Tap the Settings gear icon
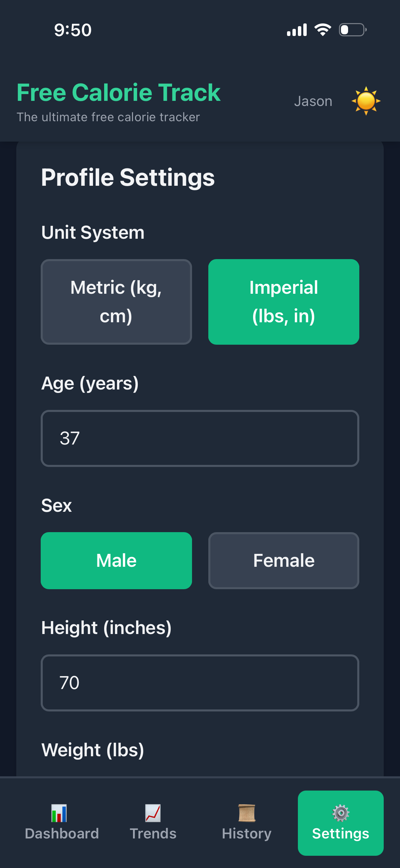The height and width of the screenshot is (868, 400). 340,813
